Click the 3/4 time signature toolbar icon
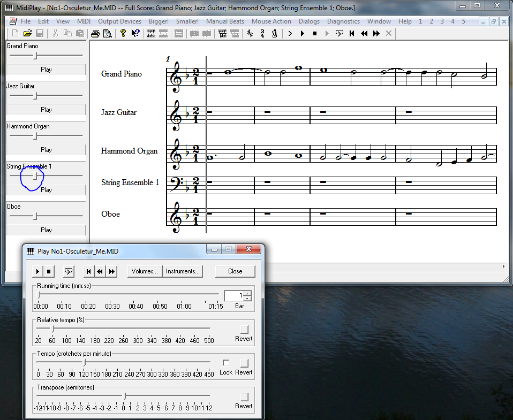The image size is (513, 420). click(x=262, y=33)
